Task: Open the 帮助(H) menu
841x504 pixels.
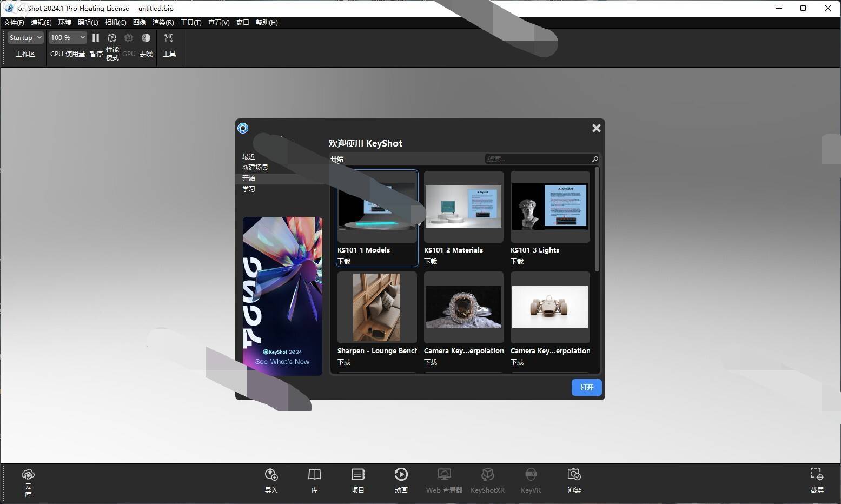Action: [267, 23]
